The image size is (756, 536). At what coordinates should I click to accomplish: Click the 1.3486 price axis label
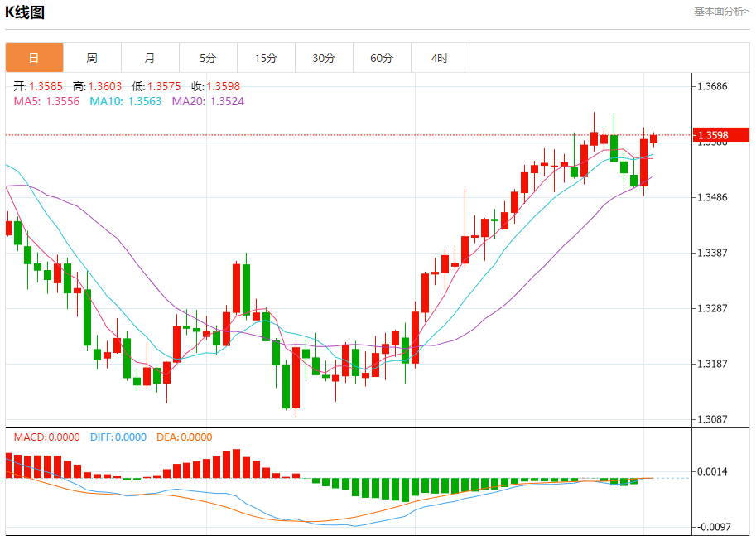click(712, 197)
